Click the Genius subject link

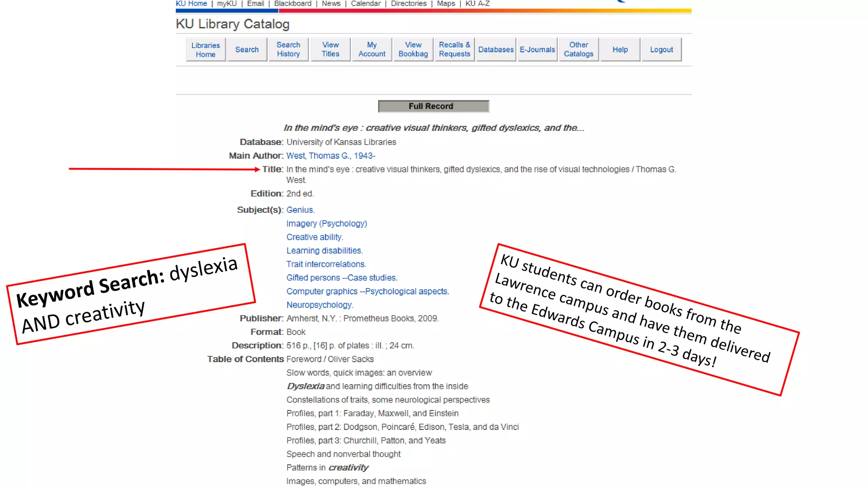pyautogui.click(x=300, y=210)
